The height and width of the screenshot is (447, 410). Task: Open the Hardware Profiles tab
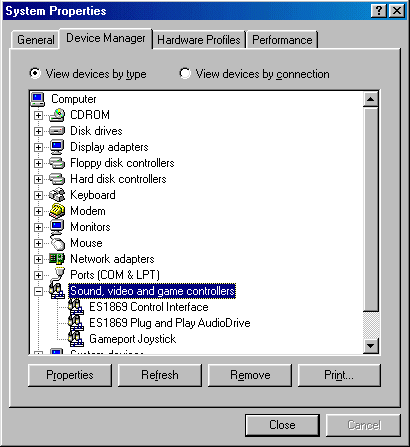(x=199, y=40)
